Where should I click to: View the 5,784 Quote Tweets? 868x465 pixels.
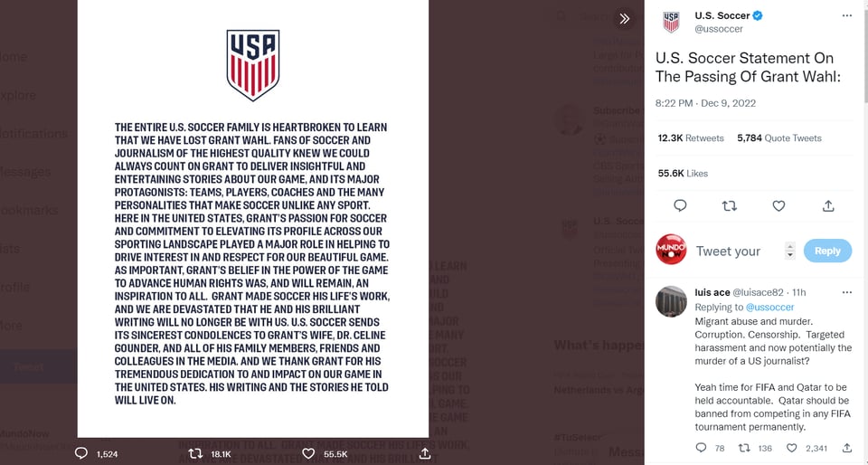pos(778,138)
